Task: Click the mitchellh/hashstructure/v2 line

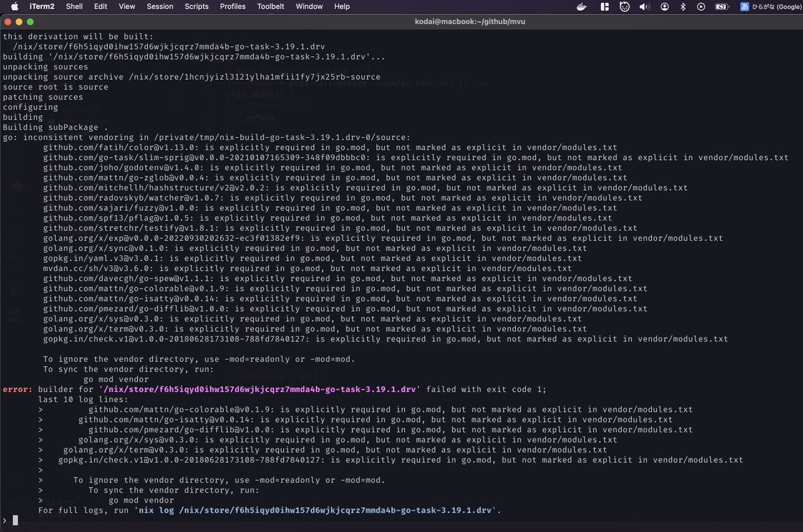Action: (365, 187)
